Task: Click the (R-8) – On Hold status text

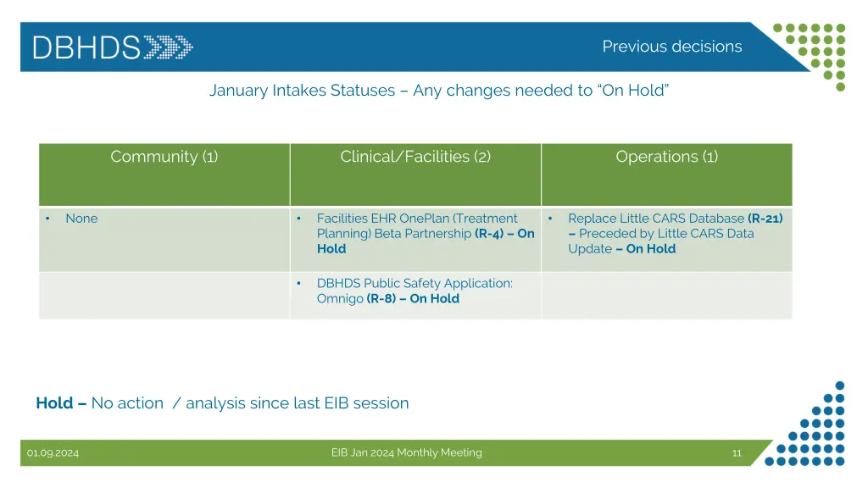Action: 413,299
